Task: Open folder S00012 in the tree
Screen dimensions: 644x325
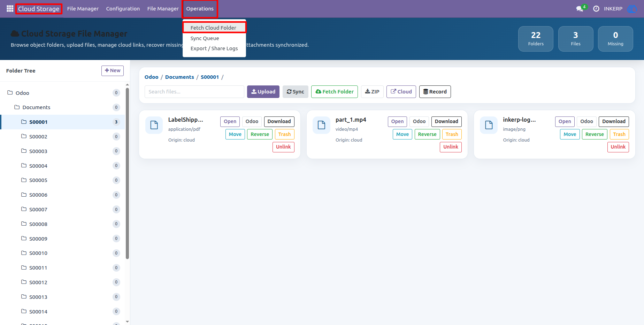Action: 63,282
